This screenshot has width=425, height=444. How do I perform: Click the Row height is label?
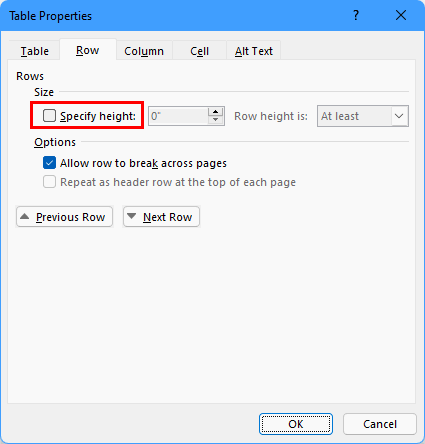271,116
